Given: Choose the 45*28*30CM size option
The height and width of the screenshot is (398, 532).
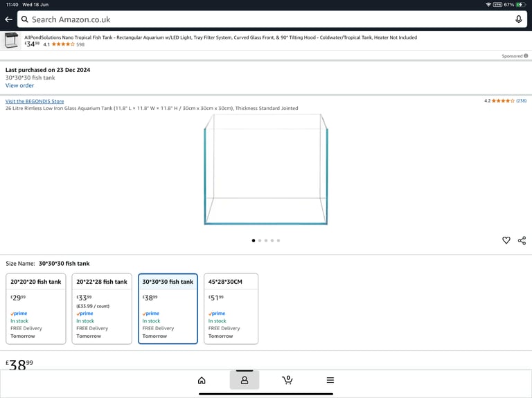Looking at the screenshot, I should [231, 309].
